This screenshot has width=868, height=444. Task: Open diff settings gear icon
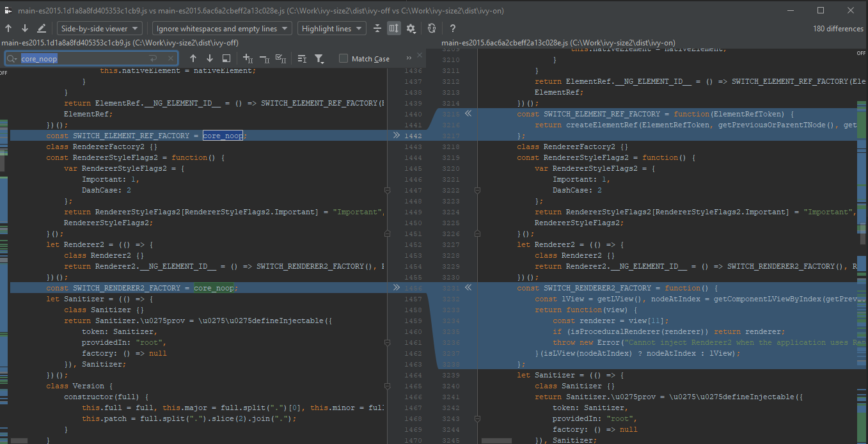click(x=411, y=28)
